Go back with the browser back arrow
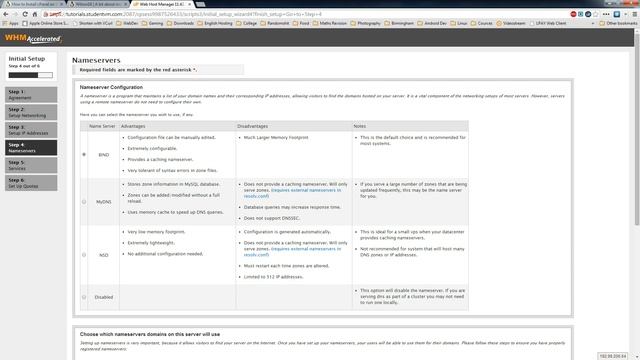The image size is (640, 360). 6,14
